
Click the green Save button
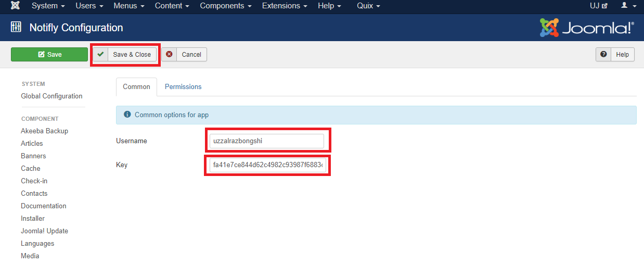tap(49, 55)
